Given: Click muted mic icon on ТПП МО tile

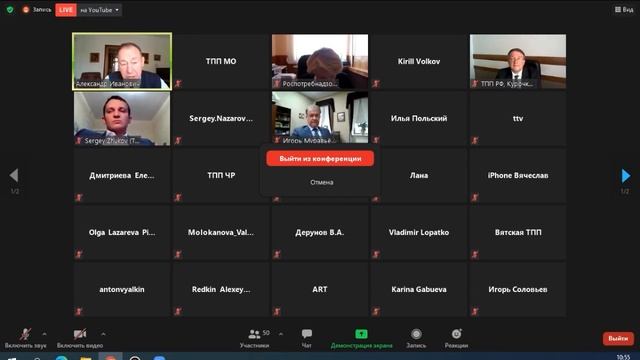Looking at the screenshot, I should click(x=178, y=84).
